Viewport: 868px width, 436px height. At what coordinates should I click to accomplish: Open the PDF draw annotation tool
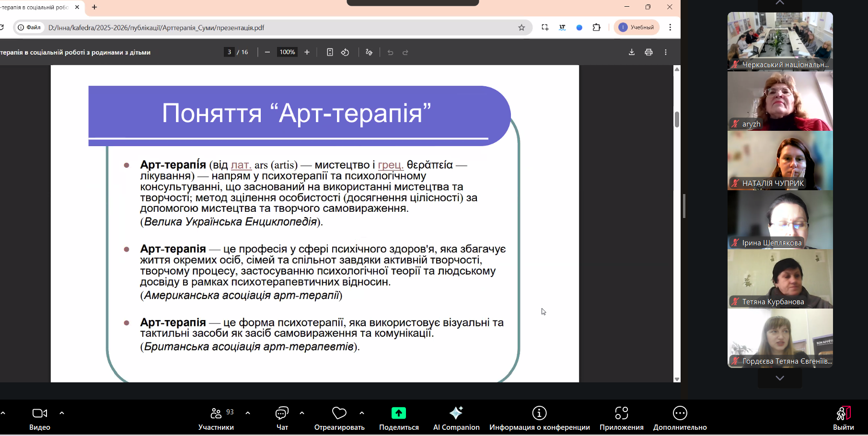[x=369, y=52]
